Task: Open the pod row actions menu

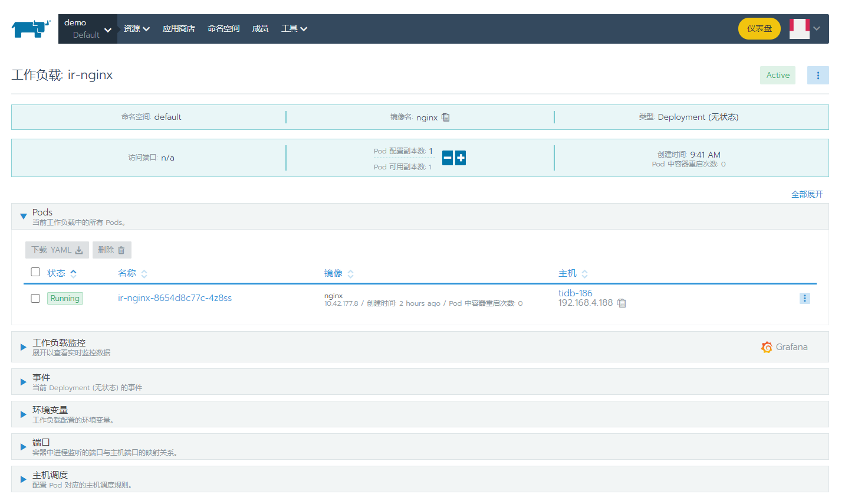Action: (x=805, y=298)
